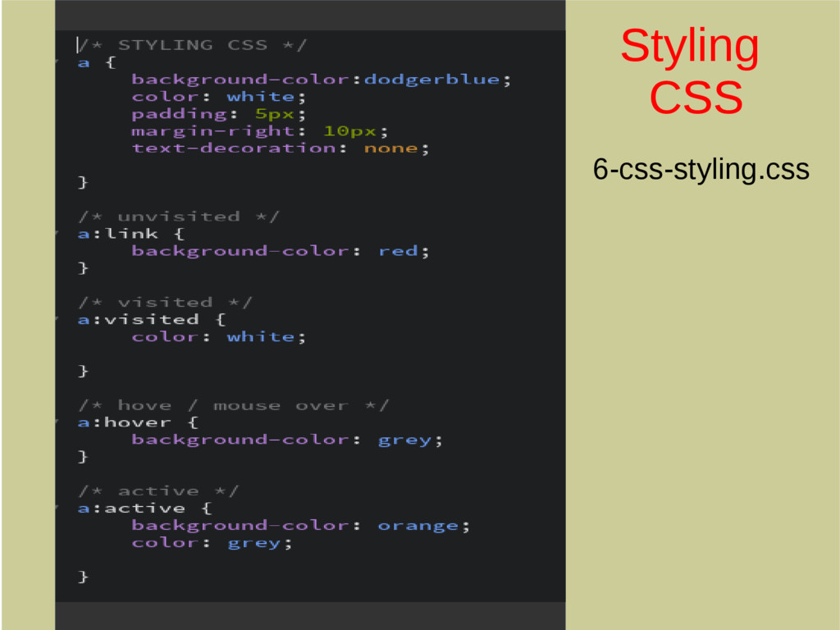The width and height of the screenshot is (840, 630).
Task: Click the '/* active */' comment
Action: click(x=158, y=491)
